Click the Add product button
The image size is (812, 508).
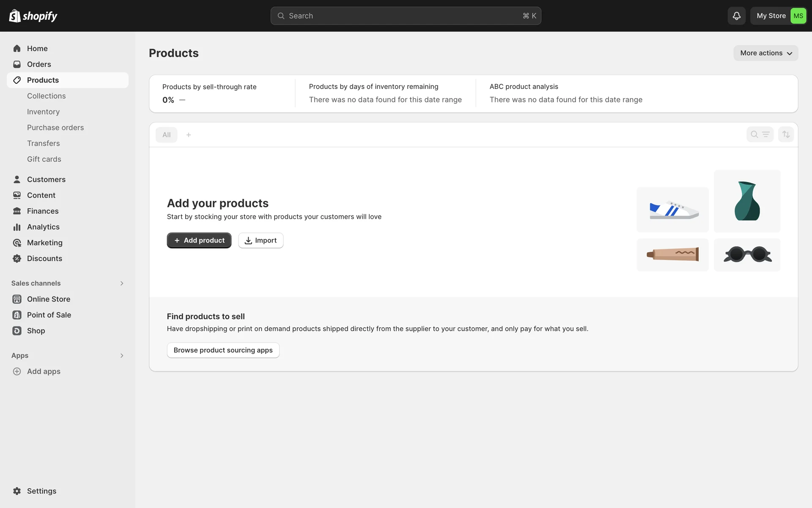coord(199,240)
